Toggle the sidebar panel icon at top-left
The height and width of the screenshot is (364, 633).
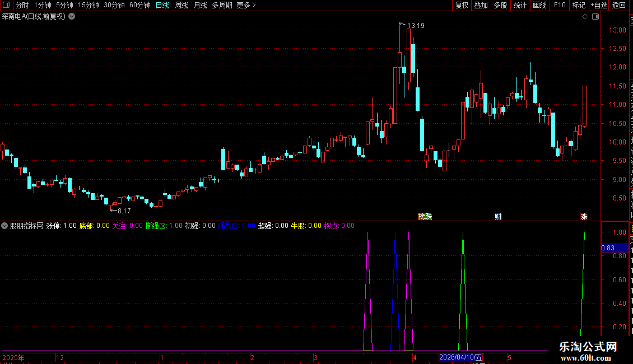[6, 5]
